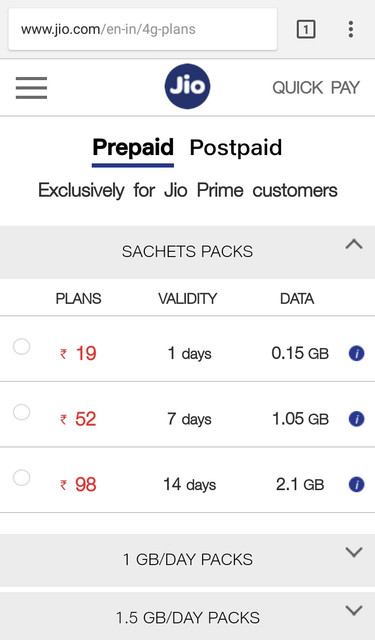Image resolution: width=375 pixels, height=640 pixels.
Task: Open browser tab switcher icon
Action: tap(306, 29)
